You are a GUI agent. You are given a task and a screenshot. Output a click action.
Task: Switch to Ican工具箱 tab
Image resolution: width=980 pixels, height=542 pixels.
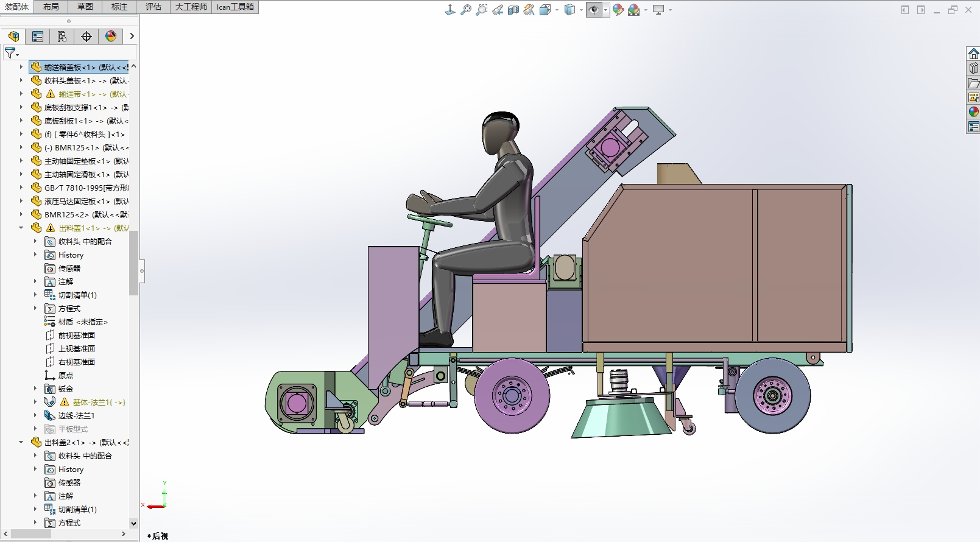tap(235, 7)
